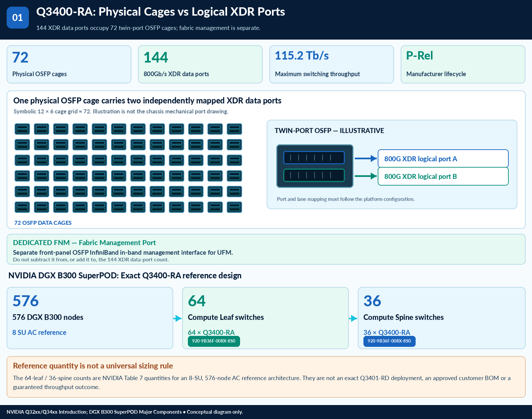Click the slide title Q3400-RA heading

click(x=161, y=12)
